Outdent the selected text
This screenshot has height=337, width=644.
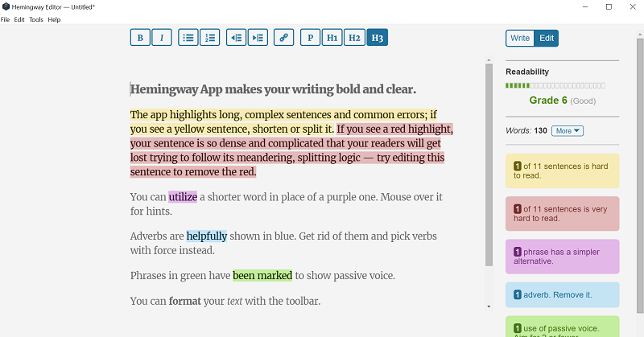point(236,38)
